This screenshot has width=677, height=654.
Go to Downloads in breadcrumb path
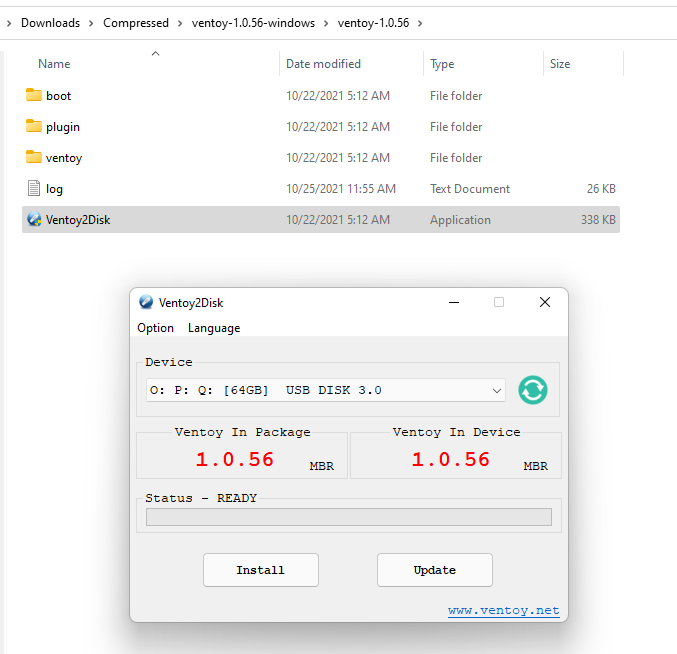click(51, 23)
